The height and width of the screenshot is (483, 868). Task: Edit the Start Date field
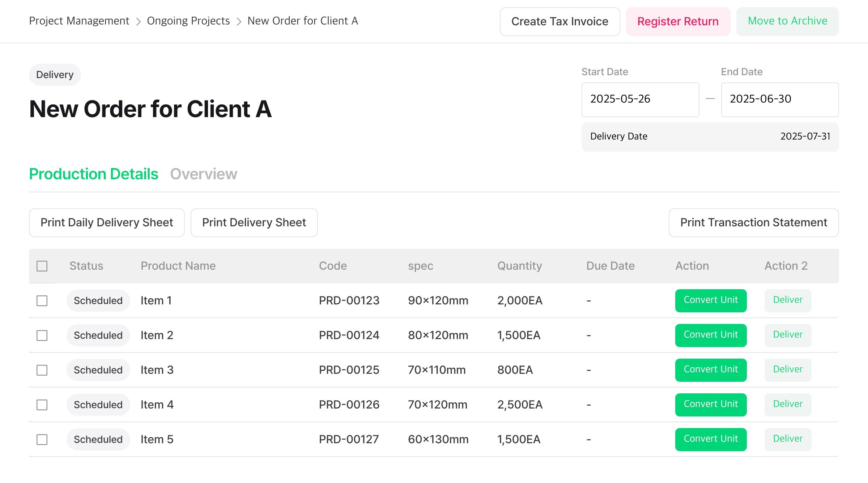(640, 99)
